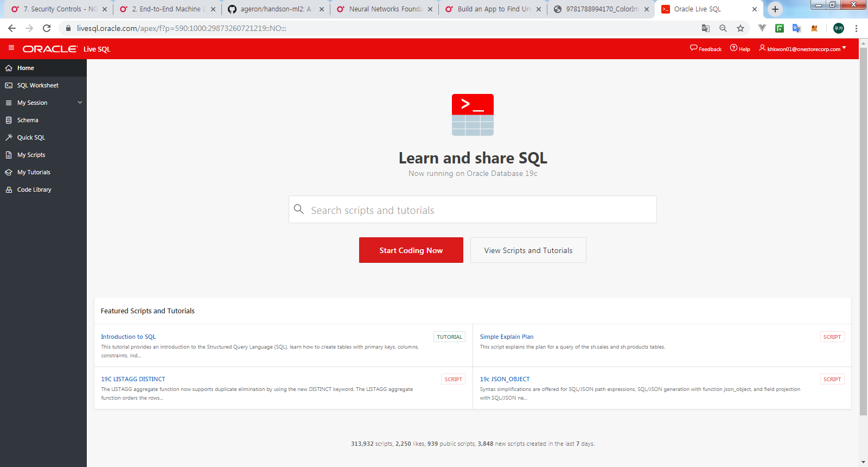Click the Oracle Live SQL logo
Viewport: 868px width, 467px height.
[66, 49]
